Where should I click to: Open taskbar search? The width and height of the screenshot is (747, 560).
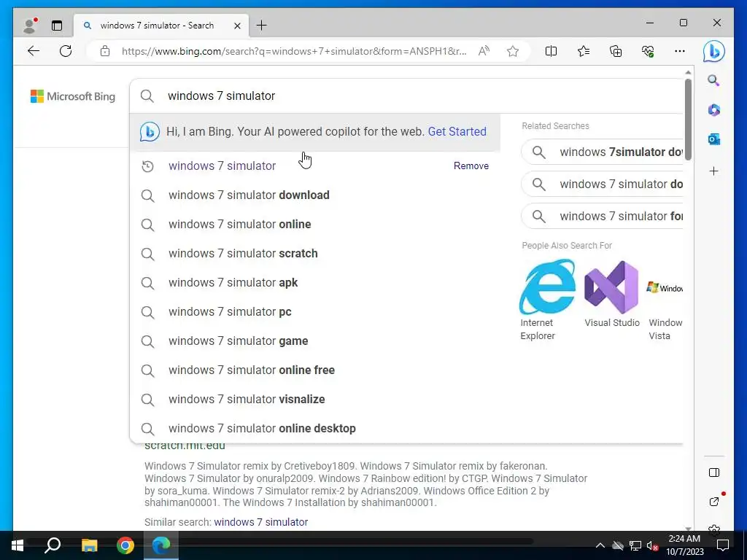click(53, 545)
